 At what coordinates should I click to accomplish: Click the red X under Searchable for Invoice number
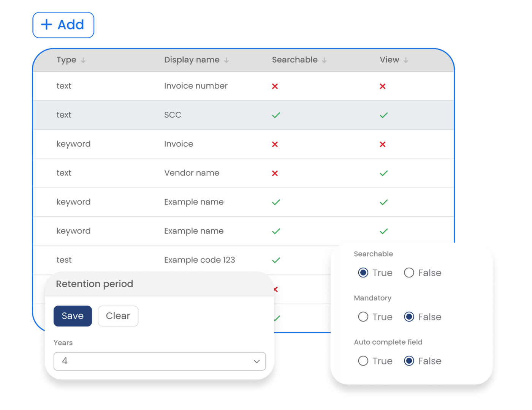275,86
